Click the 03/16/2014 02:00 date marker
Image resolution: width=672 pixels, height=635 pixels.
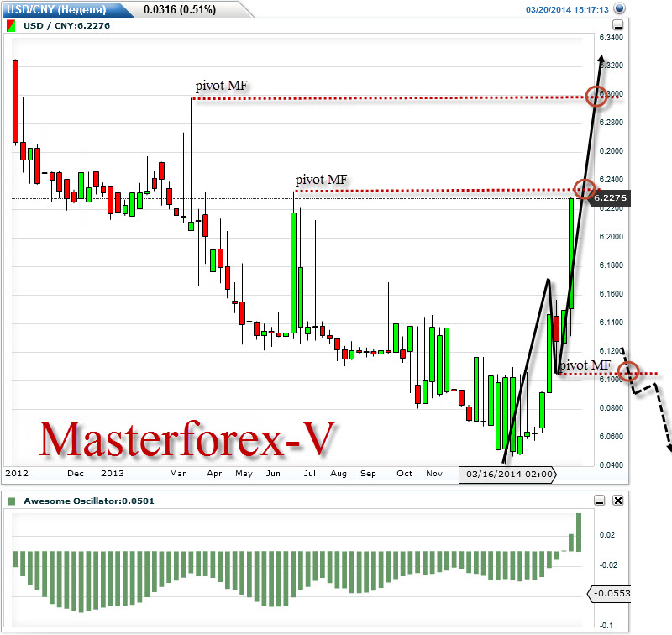(x=508, y=475)
